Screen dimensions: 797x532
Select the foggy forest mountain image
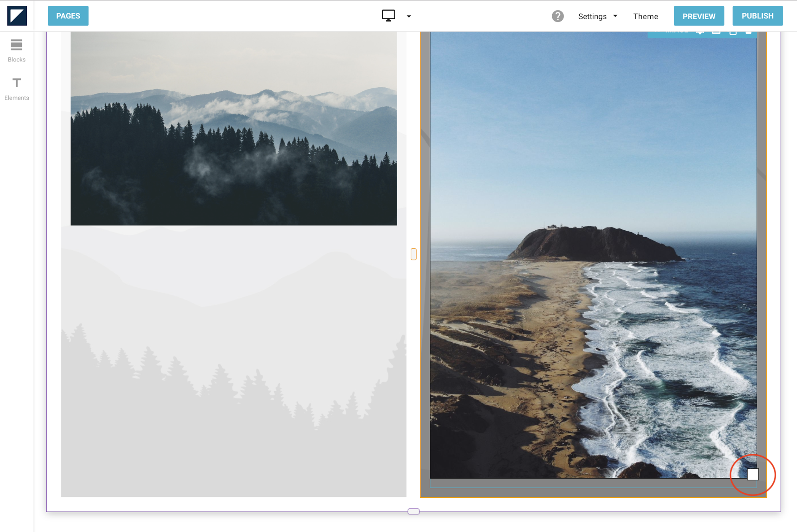coord(233,128)
